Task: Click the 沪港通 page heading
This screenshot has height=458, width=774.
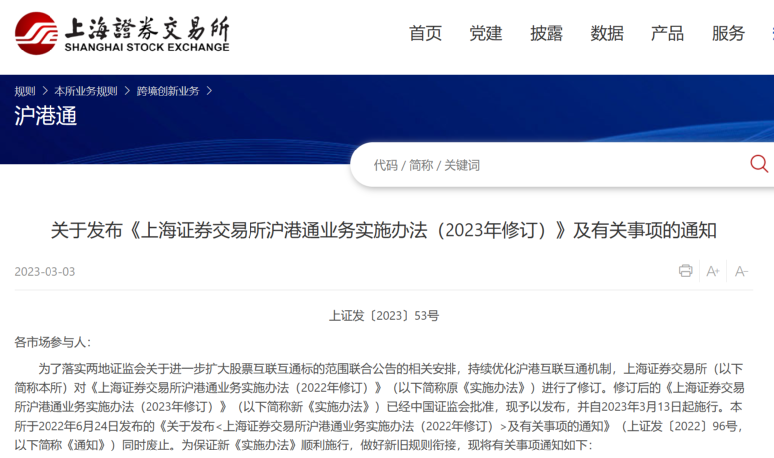Action: point(45,116)
